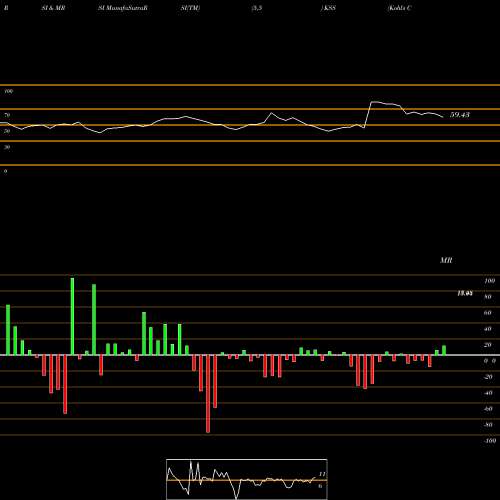This screenshot has height=500, width=500.
Task: Click the MR axis label 60
Action: click(488, 313)
